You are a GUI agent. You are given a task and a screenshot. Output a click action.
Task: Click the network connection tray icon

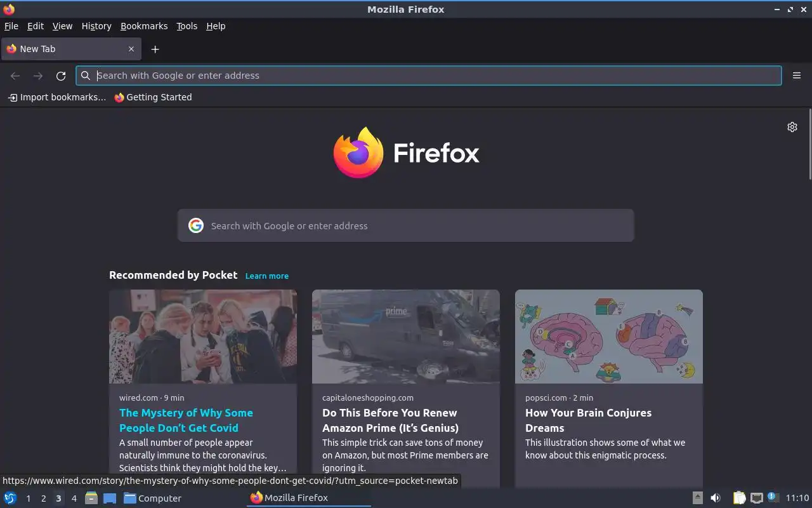pyautogui.click(x=756, y=498)
